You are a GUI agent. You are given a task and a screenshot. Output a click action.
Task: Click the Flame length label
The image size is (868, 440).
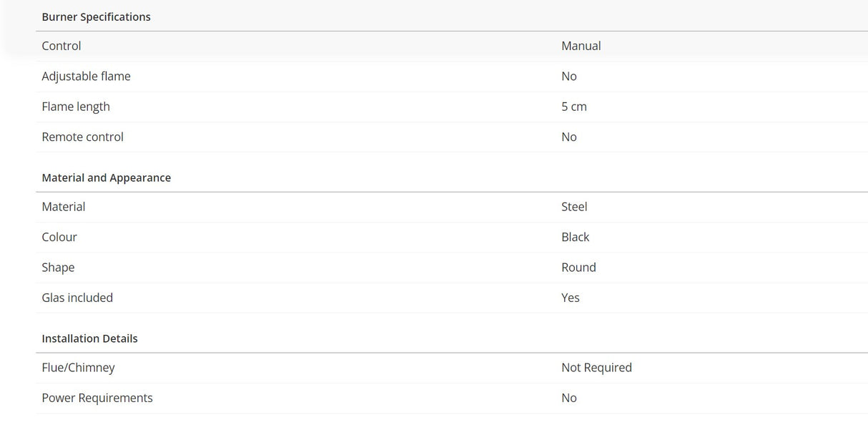[76, 107]
